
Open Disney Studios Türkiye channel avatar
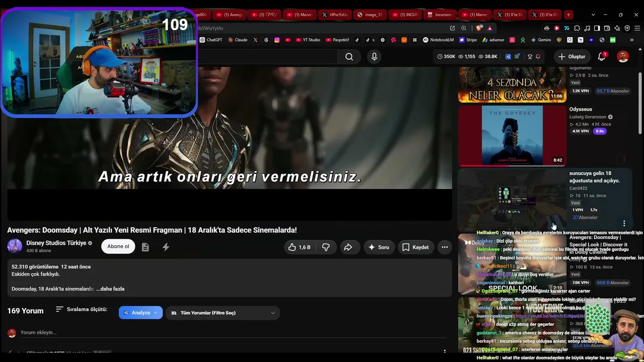coord(15,246)
